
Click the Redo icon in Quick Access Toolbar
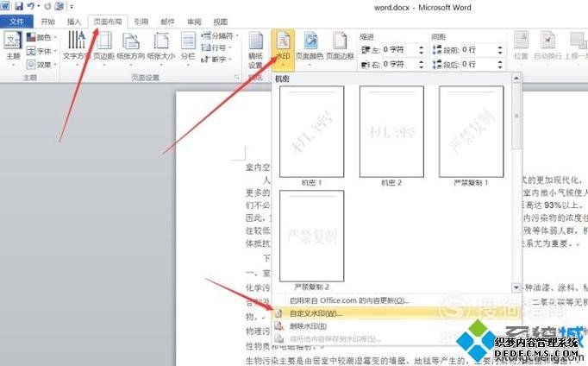coord(47,6)
